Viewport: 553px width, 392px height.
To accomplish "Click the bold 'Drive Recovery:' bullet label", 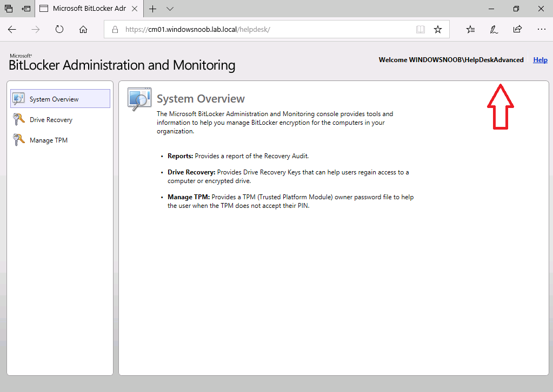I will (x=191, y=172).
